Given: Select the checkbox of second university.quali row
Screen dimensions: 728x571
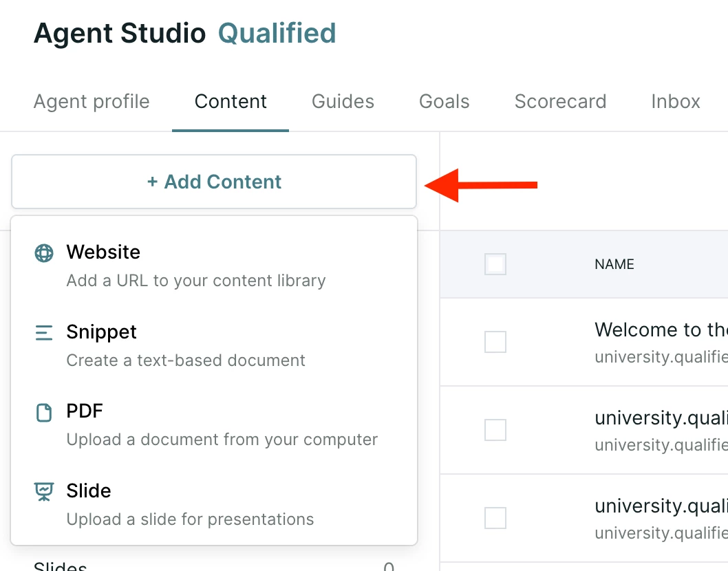Looking at the screenshot, I should pos(495,430).
